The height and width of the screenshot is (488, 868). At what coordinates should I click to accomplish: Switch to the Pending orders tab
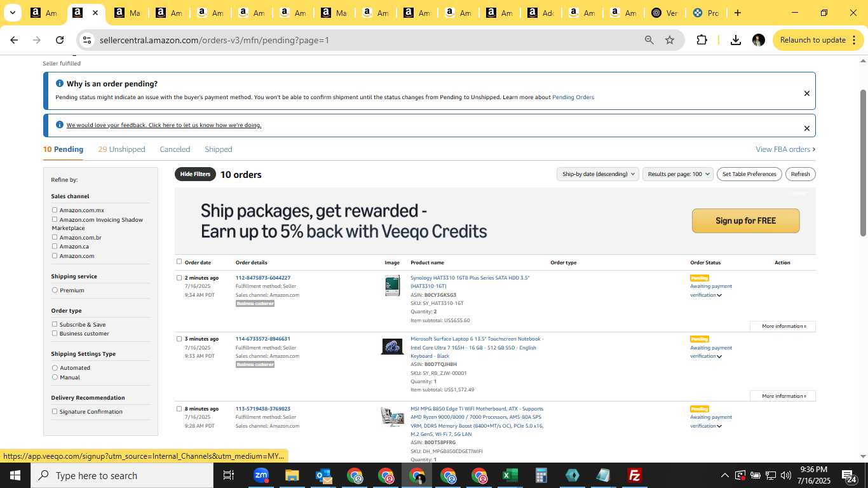tap(63, 149)
